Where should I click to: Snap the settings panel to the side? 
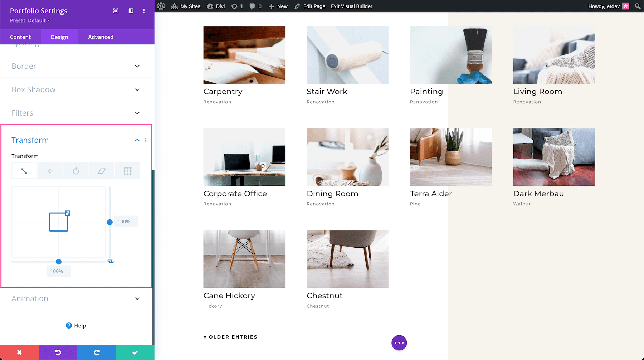pos(131,11)
